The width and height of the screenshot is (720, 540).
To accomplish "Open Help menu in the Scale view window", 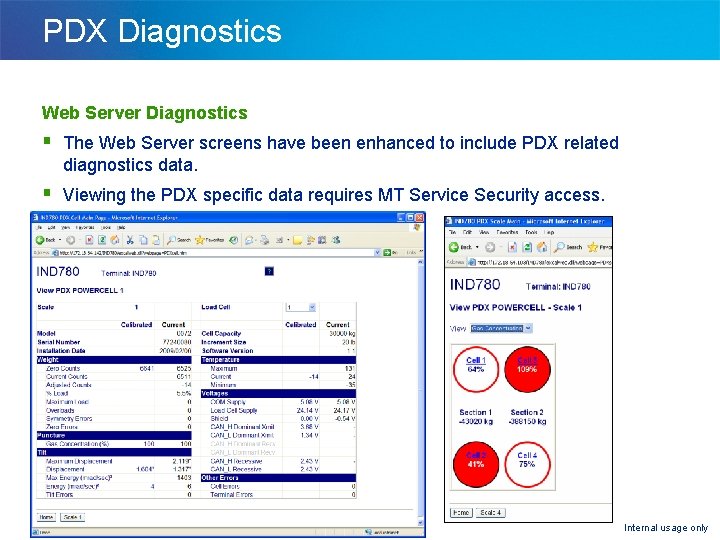I will pos(549,232).
